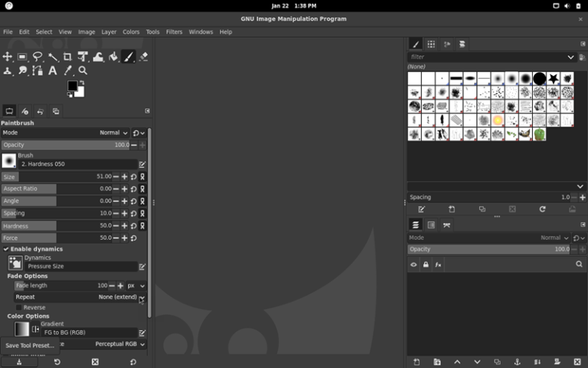The height and width of the screenshot is (368, 588).
Task: Pick the Free Select lasso tool
Action: coord(37,57)
